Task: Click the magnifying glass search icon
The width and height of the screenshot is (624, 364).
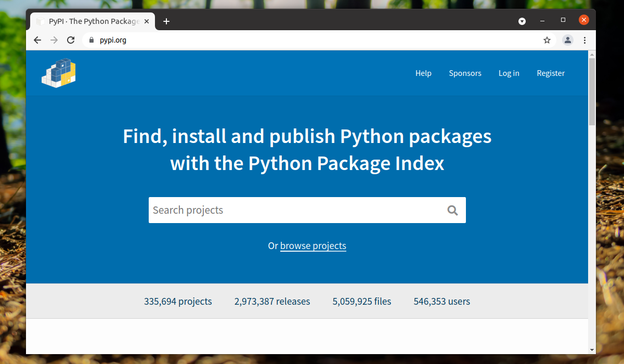Action: [x=452, y=210]
